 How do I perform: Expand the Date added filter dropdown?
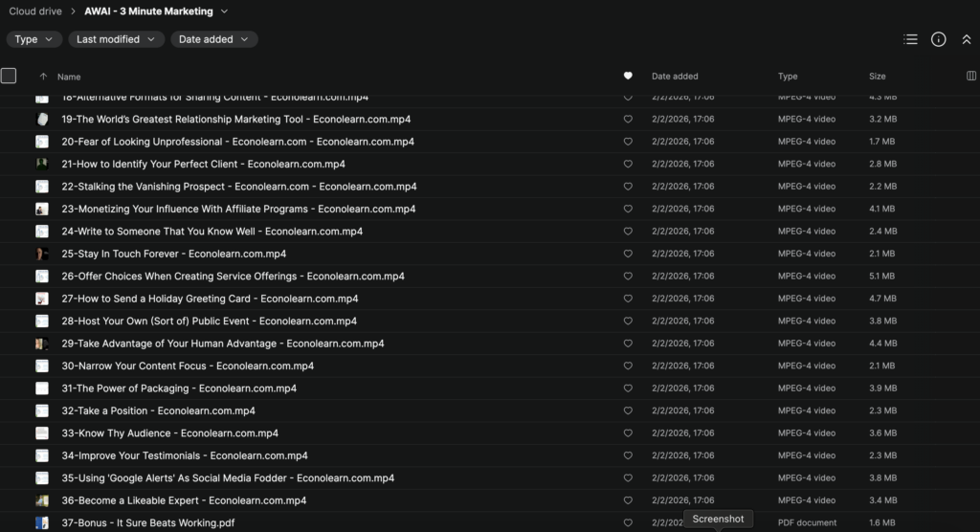pyautogui.click(x=213, y=39)
